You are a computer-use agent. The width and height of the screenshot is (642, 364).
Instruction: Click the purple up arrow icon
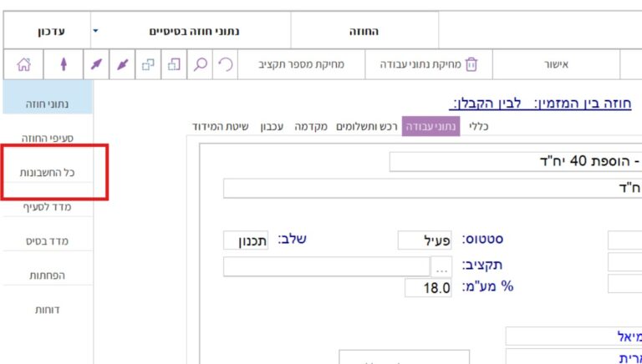pos(63,64)
